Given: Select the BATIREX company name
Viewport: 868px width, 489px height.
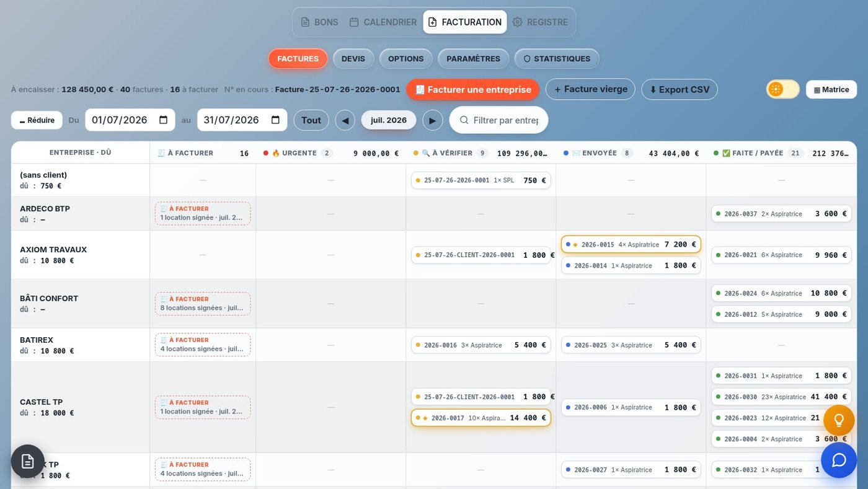Looking at the screenshot, I should click(x=37, y=340).
